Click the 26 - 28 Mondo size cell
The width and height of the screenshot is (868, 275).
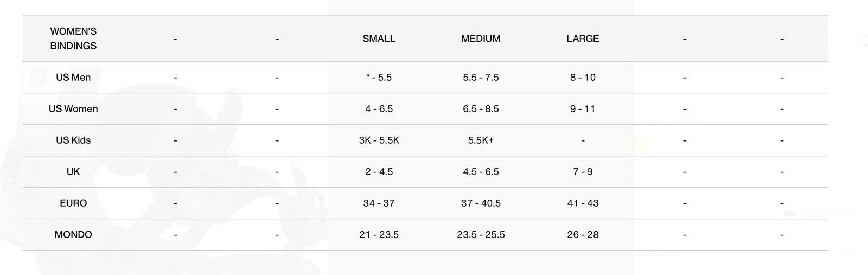pos(583,235)
